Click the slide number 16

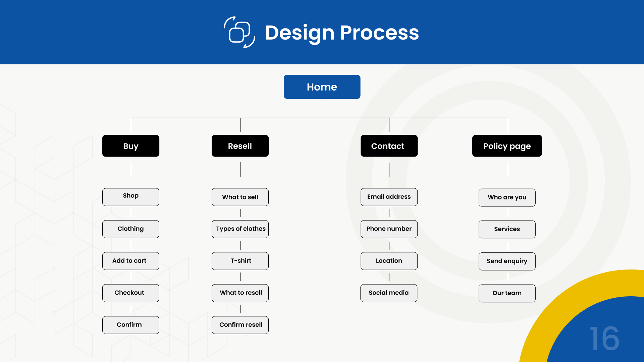pos(604,339)
